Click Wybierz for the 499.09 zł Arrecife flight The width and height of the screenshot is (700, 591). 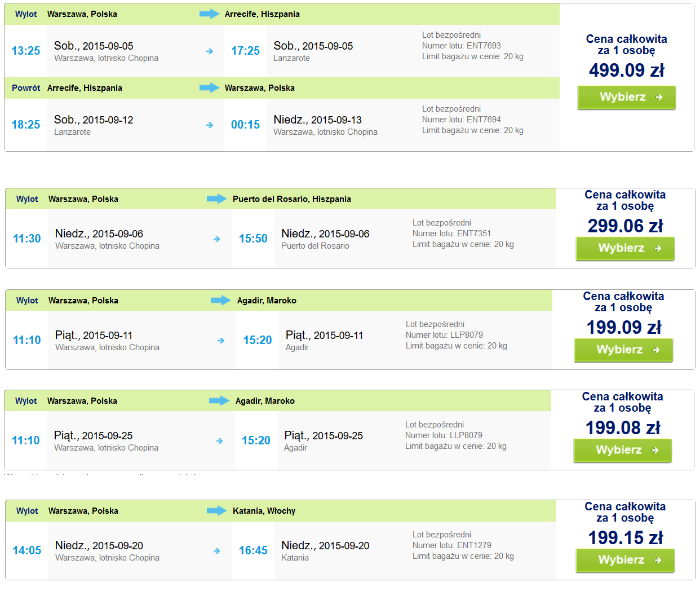626,98
